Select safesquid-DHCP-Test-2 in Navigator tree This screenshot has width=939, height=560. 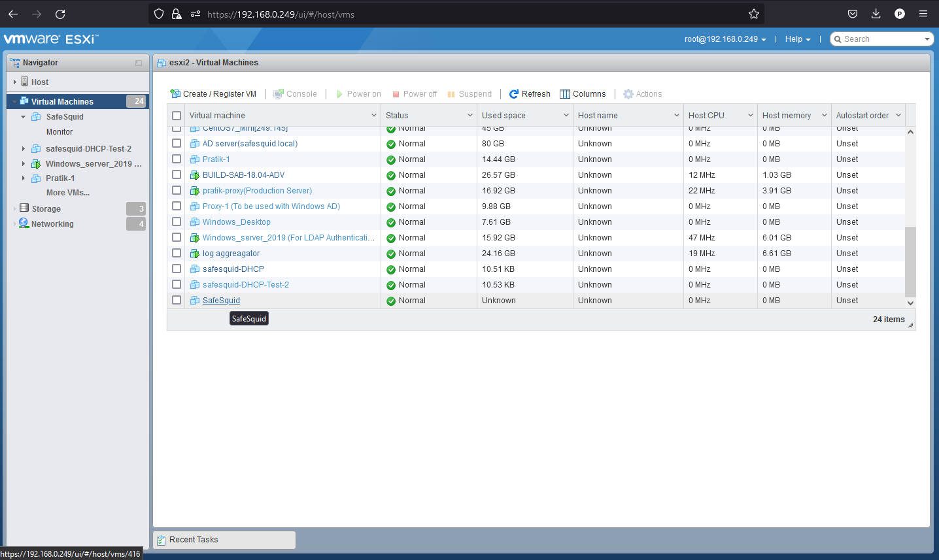(88, 149)
